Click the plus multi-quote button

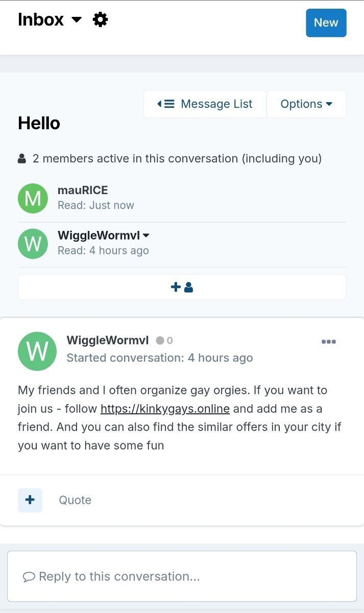30,500
